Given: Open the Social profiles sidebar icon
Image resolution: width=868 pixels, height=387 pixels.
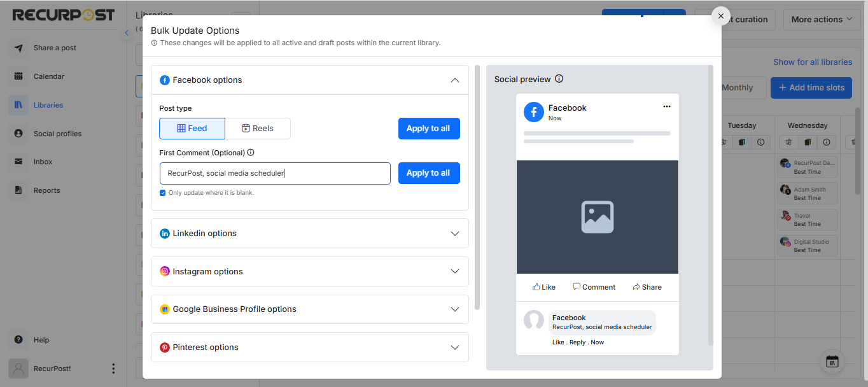Looking at the screenshot, I should tap(18, 134).
